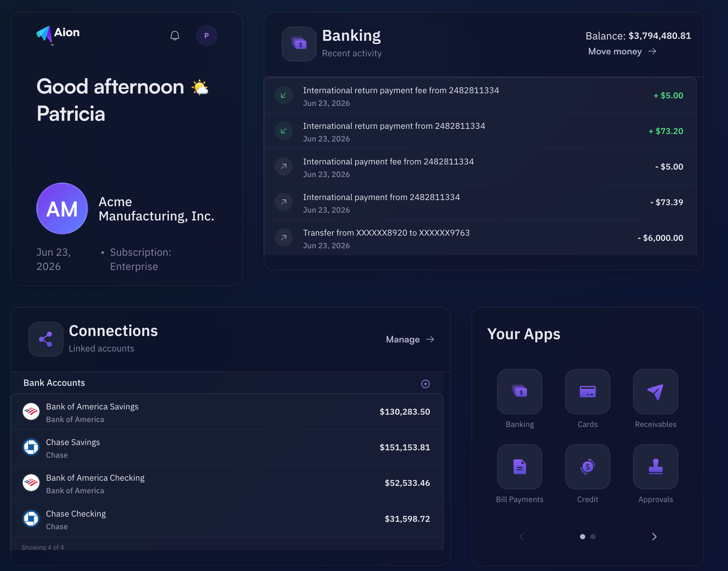
Task: Click Acme Manufacturing, Inc. company name
Action: click(156, 209)
